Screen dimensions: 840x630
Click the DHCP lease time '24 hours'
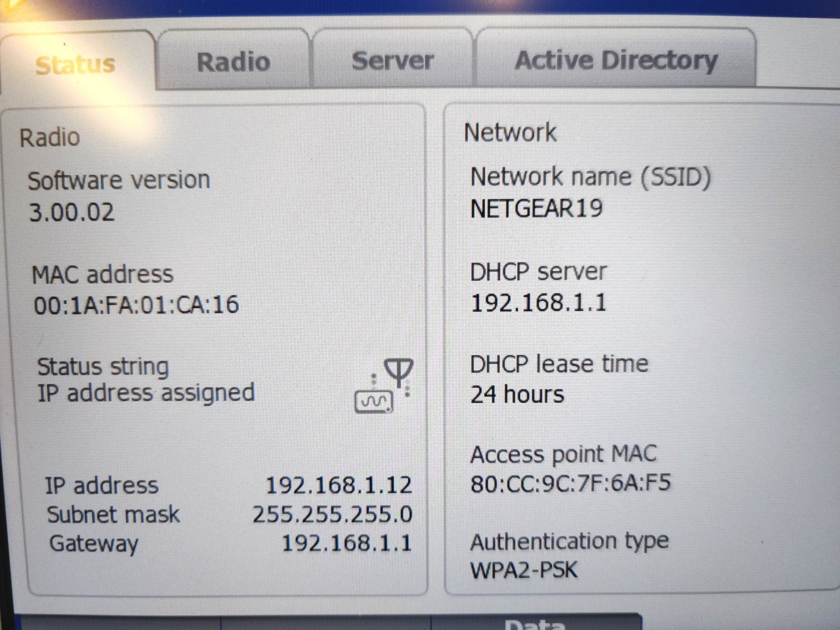(x=517, y=394)
